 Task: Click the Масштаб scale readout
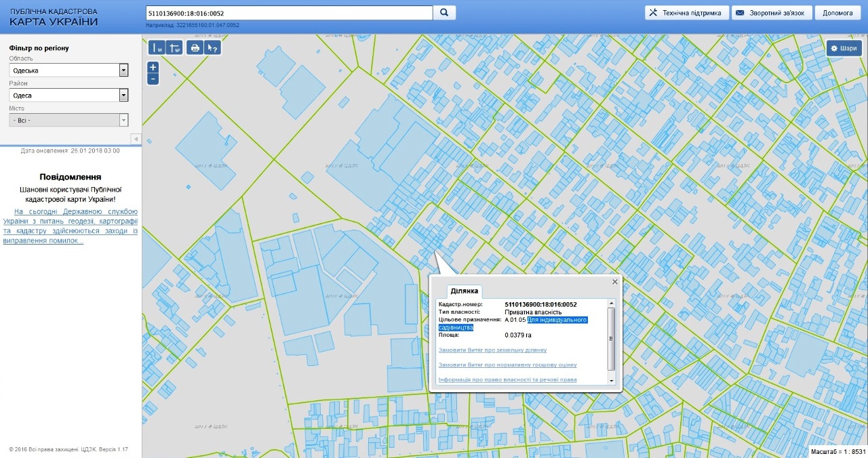click(838, 451)
